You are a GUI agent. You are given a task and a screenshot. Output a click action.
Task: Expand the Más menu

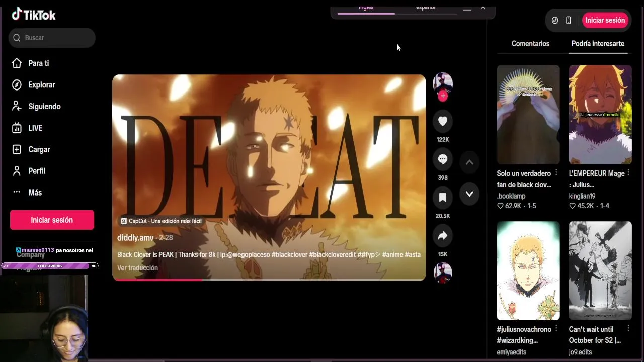click(x=27, y=193)
